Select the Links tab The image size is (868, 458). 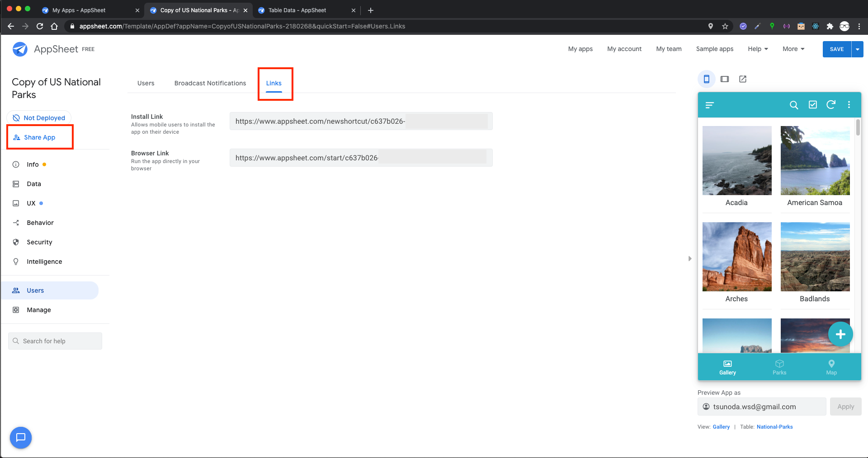[x=274, y=83]
